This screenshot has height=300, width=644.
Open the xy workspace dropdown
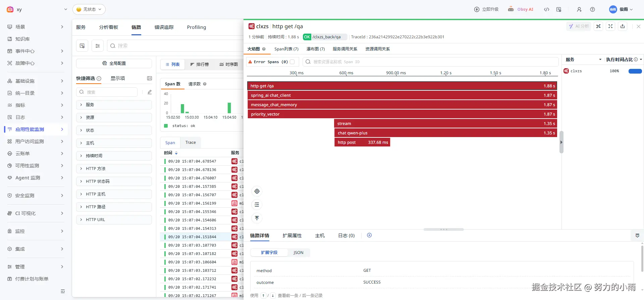click(37, 9)
